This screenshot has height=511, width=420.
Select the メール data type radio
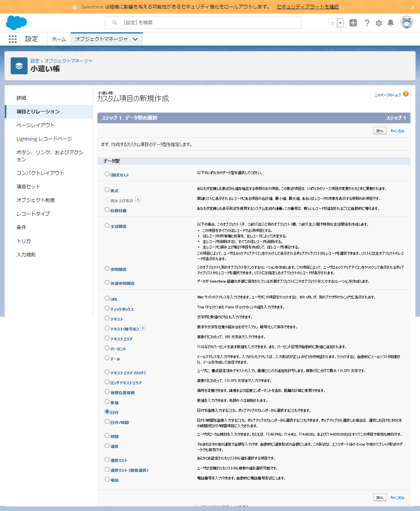coord(107,358)
